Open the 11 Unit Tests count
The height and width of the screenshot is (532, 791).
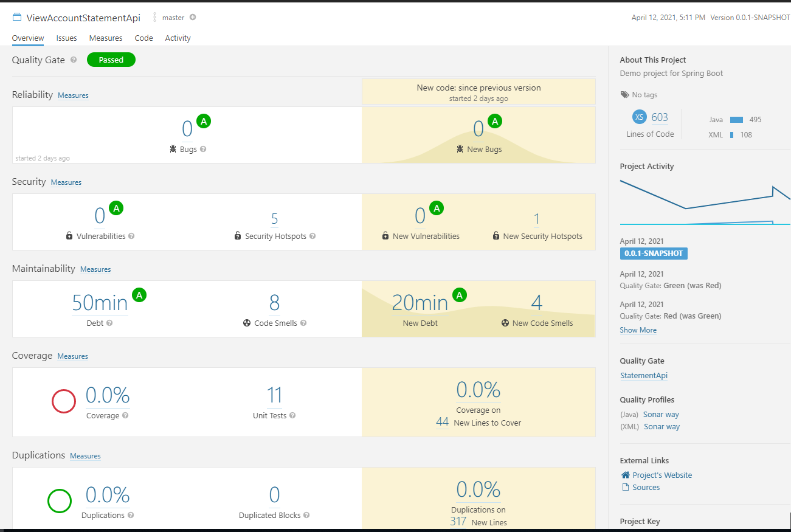pyautogui.click(x=274, y=396)
